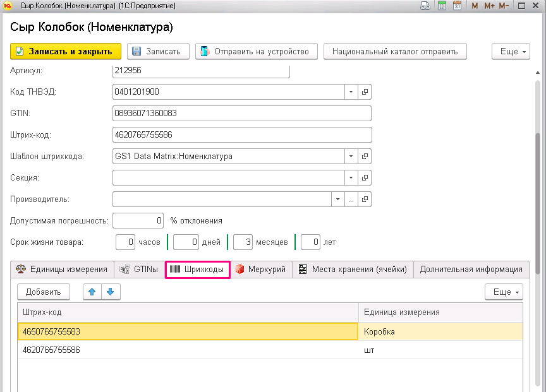Click the Записать и закрыть button

coord(66,52)
